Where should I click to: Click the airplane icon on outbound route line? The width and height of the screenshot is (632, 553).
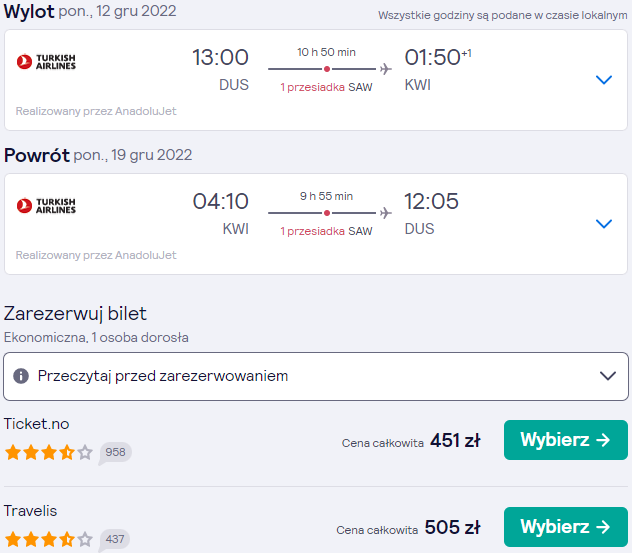point(386,69)
